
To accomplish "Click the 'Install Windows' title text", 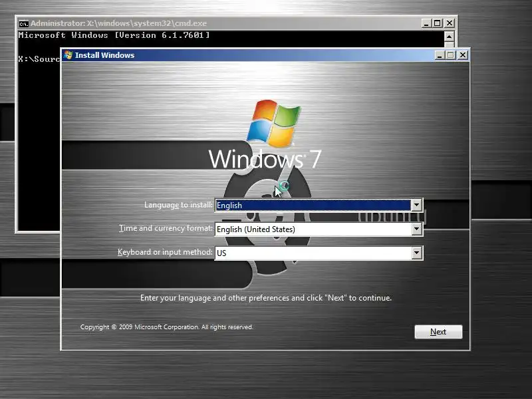I will (104, 55).
